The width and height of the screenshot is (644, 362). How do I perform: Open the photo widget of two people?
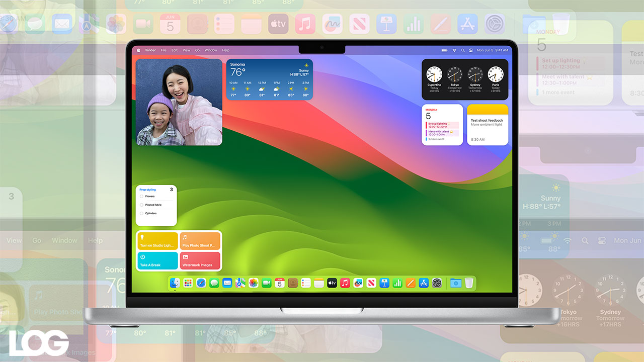coord(179,102)
